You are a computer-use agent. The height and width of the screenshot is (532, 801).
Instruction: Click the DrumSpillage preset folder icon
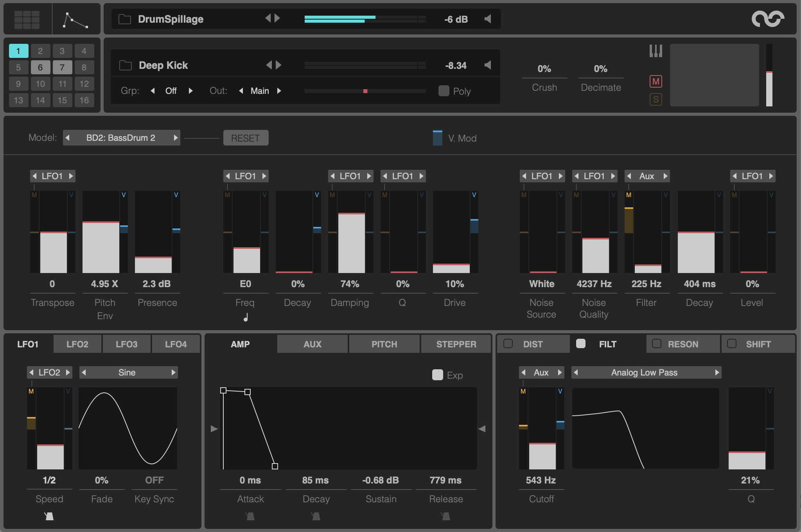tap(124, 19)
